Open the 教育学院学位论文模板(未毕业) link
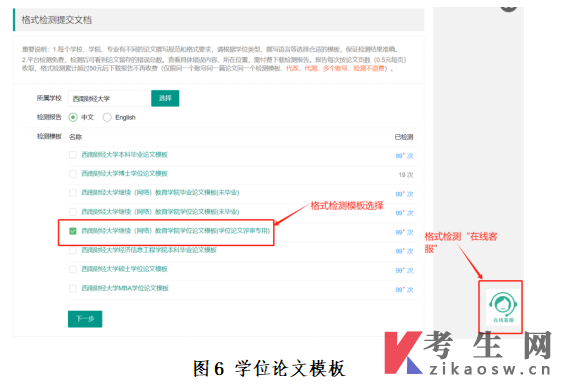The height and width of the screenshot is (388, 566). pos(160,212)
